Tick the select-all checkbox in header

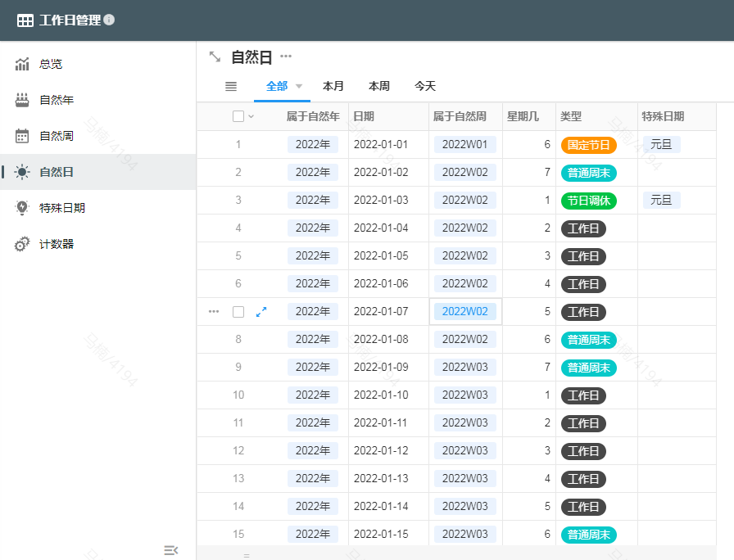238,116
